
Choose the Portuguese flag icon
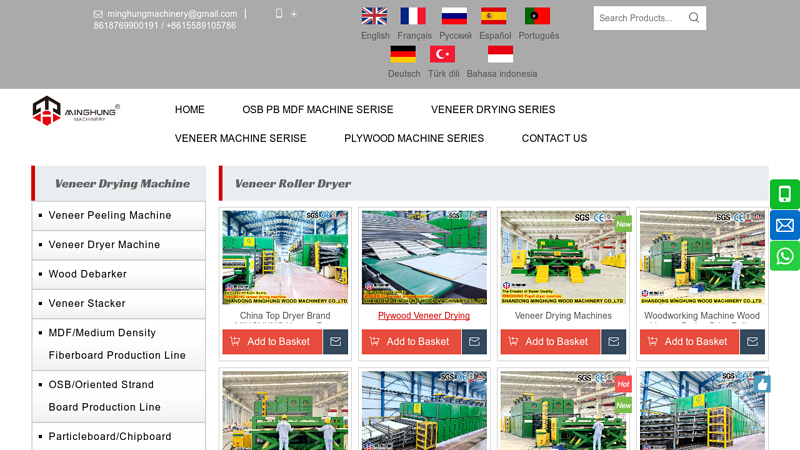(537, 16)
